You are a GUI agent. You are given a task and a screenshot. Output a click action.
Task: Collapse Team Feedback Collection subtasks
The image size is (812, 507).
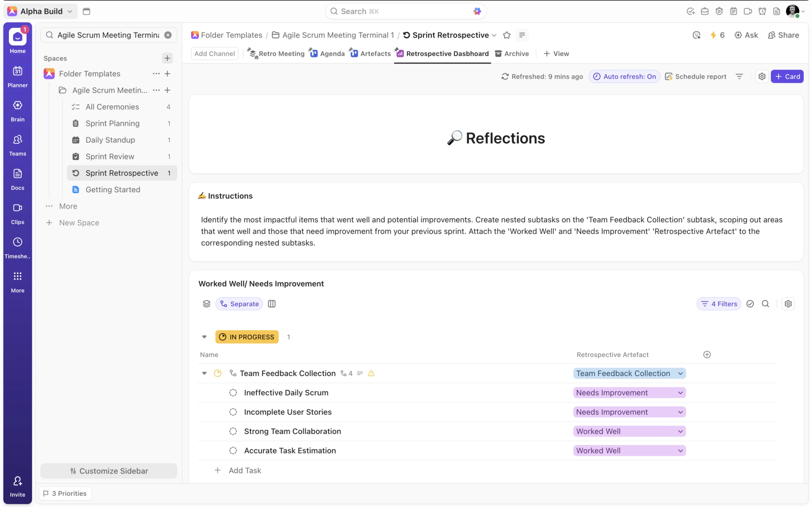coord(204,373)
